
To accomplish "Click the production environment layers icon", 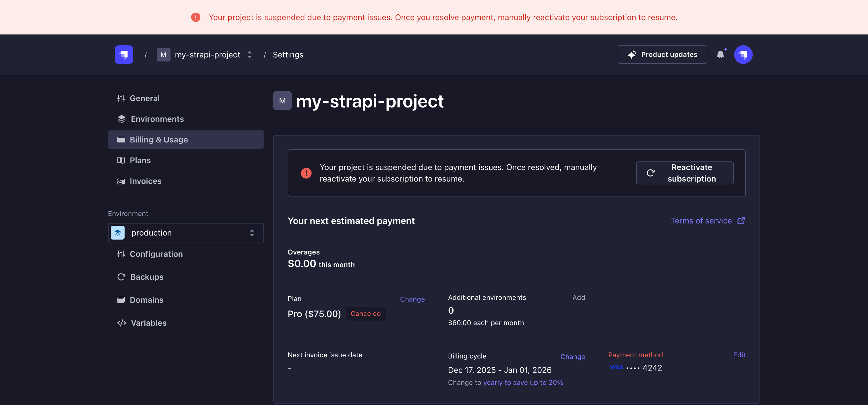I will click(x=118, y=233).
